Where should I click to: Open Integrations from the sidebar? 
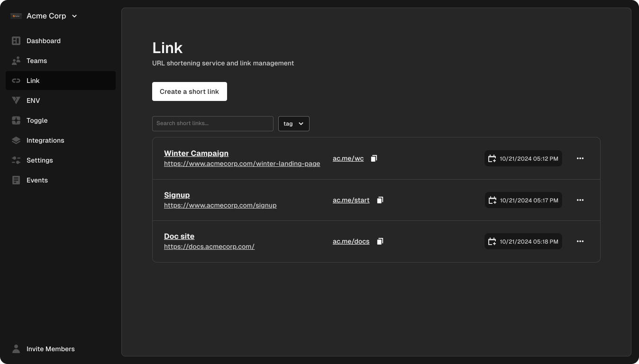tap(45, 140)
